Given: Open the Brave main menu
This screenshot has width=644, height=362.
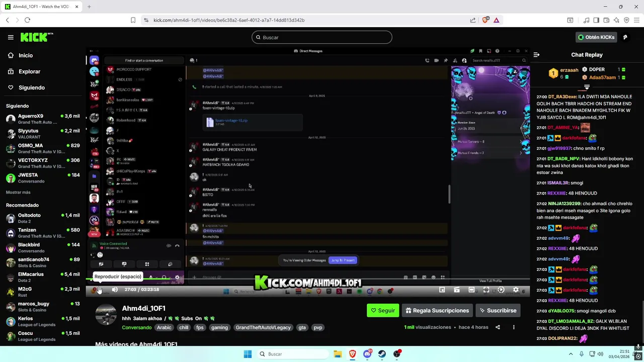Looking at the screenshot, I should pos(636,20).
